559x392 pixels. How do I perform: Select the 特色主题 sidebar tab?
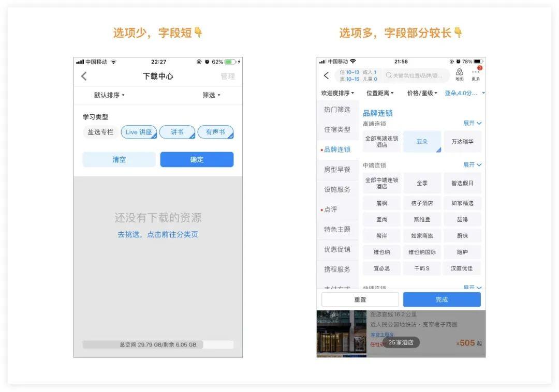(337, 229)
